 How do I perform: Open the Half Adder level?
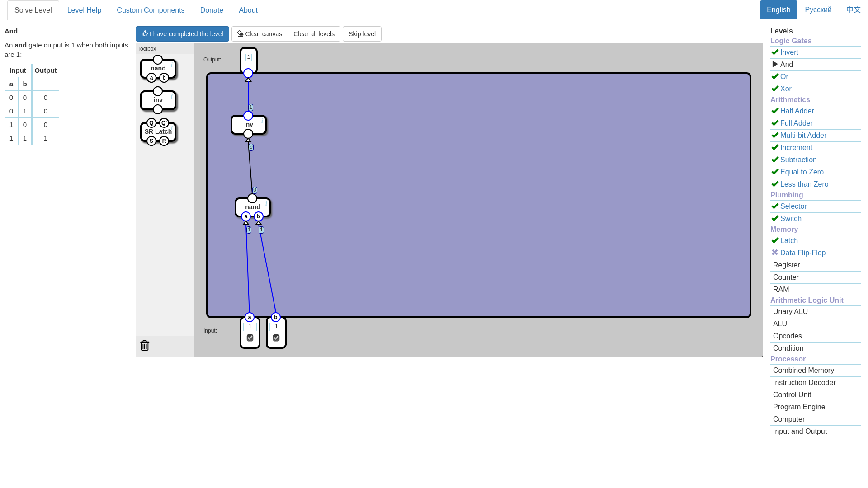click(x=797, y=111)
